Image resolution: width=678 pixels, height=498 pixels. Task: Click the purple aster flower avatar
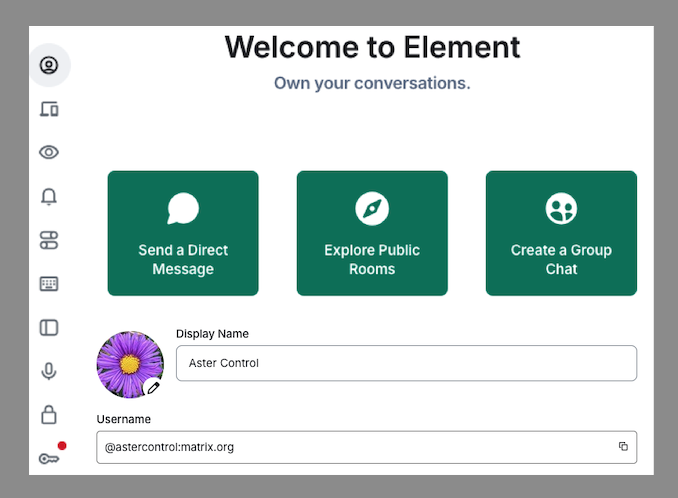[127, 362]
